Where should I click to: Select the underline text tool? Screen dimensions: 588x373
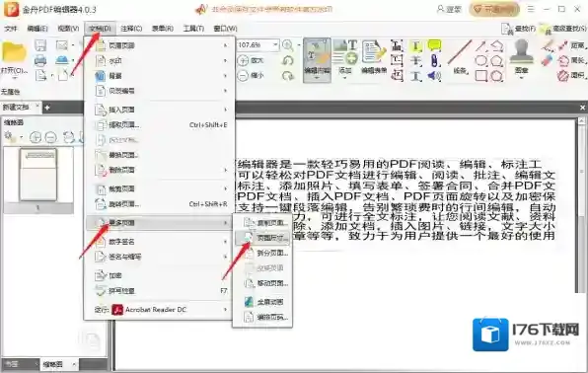click(x=415, y=76)
